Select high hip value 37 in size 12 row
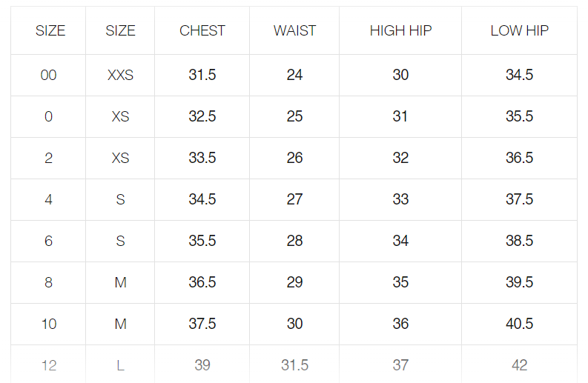 coord(400,365)
